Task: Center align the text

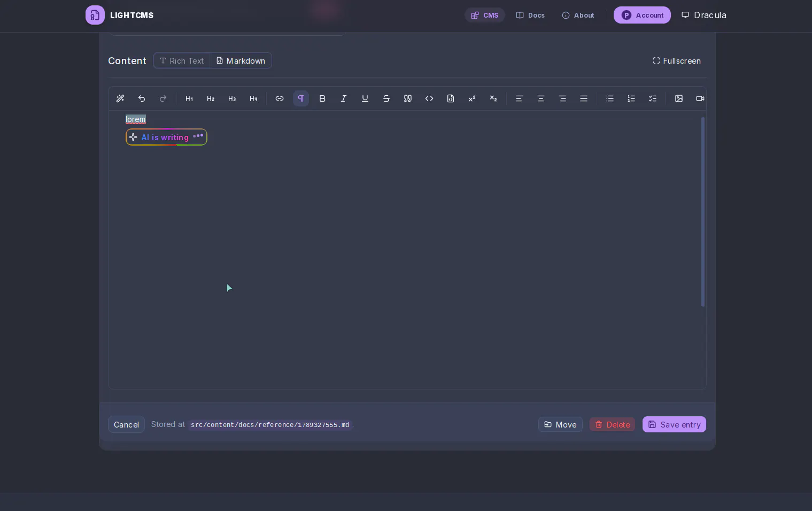Action: coord(541,98)
